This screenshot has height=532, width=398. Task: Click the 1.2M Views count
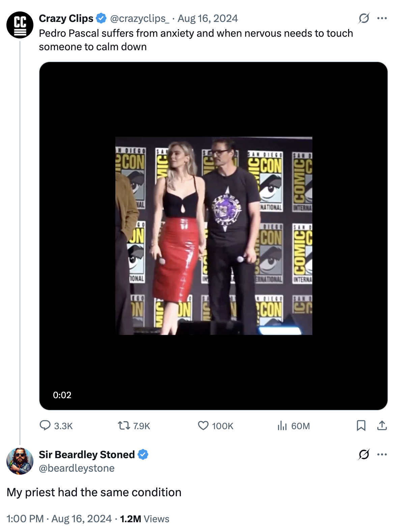[x=145, y=519]
